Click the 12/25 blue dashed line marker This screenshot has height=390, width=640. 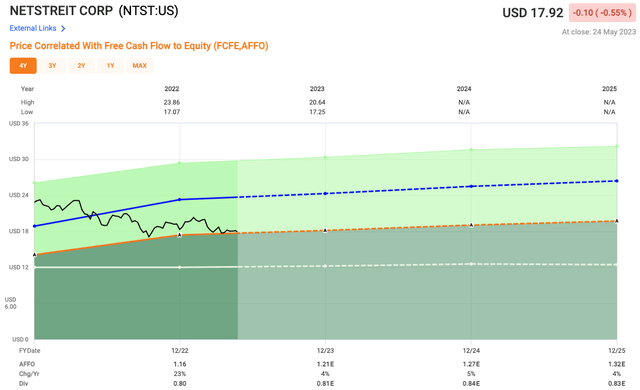pos(616,181)
